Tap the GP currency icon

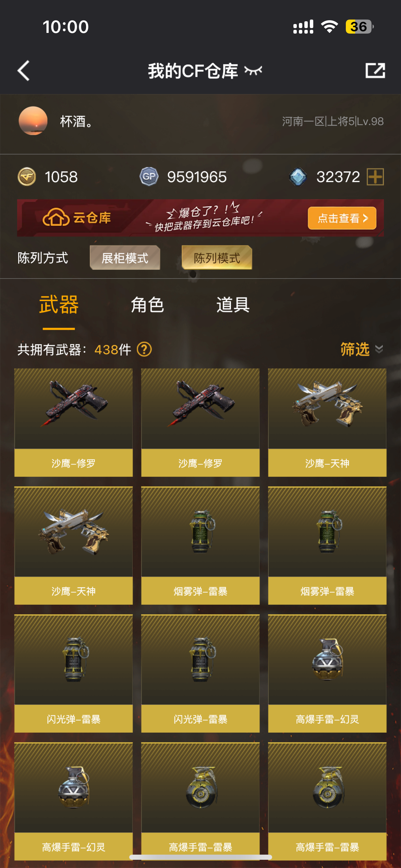(x=149, y=177)
